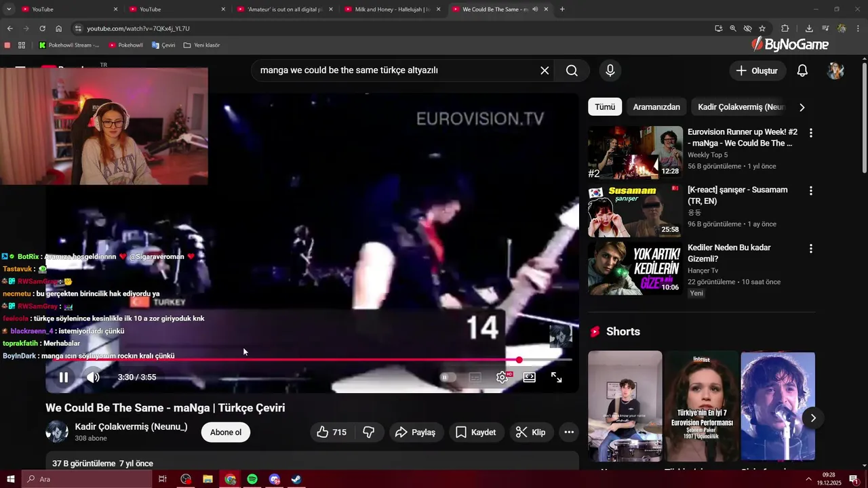868x488 pixels.
Task: Open the channel avatar beside Kadir Çolakvermiş
Action: 57,432
